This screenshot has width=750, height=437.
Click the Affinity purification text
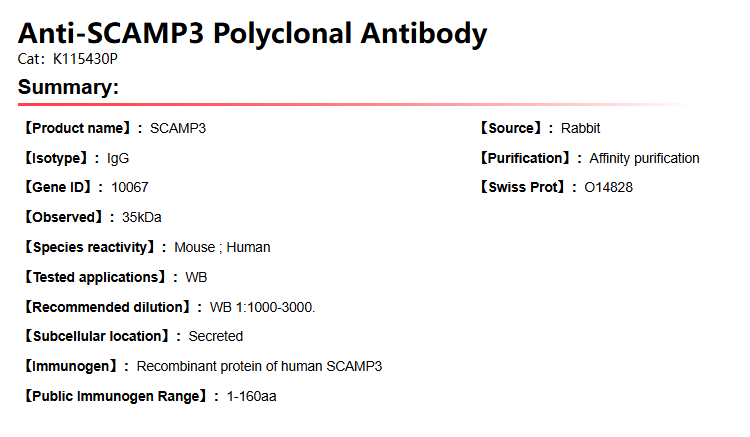click(644, 158)
